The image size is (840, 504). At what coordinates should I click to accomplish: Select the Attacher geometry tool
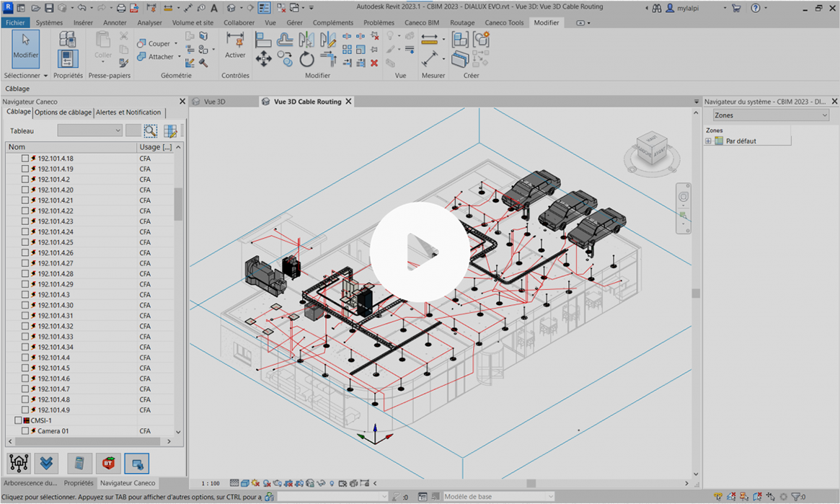[155, 57]
